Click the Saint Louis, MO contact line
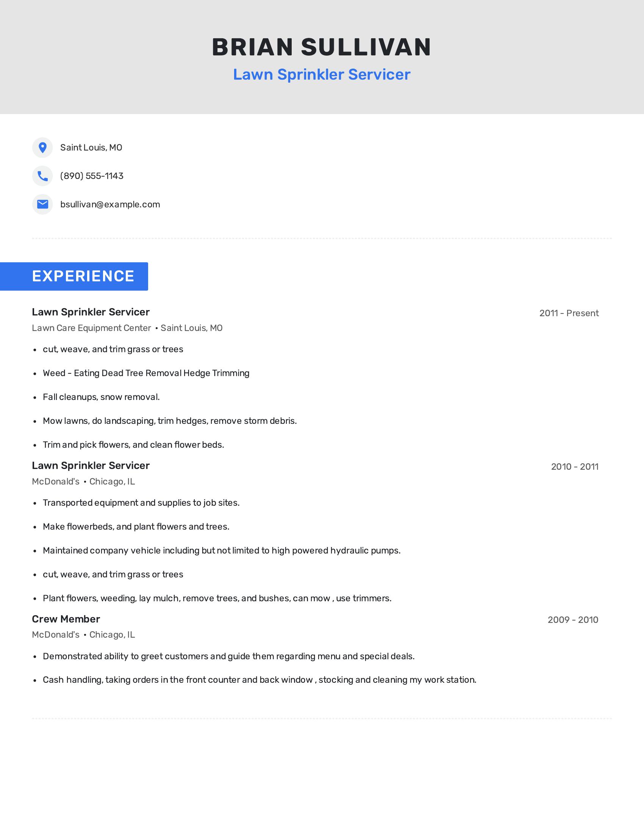Screen dimensions: 644x834 click(x=91, y=147)
